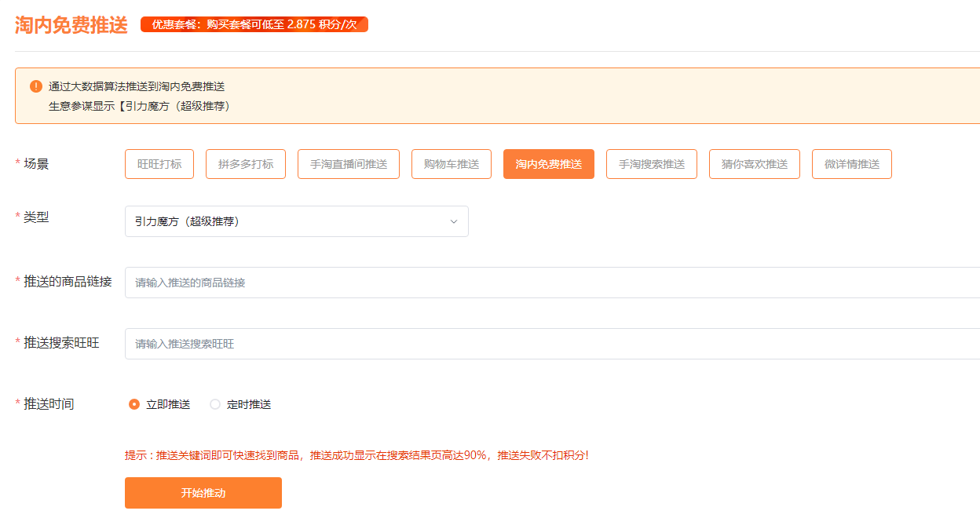Choose the 购物车推送 scene
Screen dimensions: 980x529
click(x=452, y=164)
